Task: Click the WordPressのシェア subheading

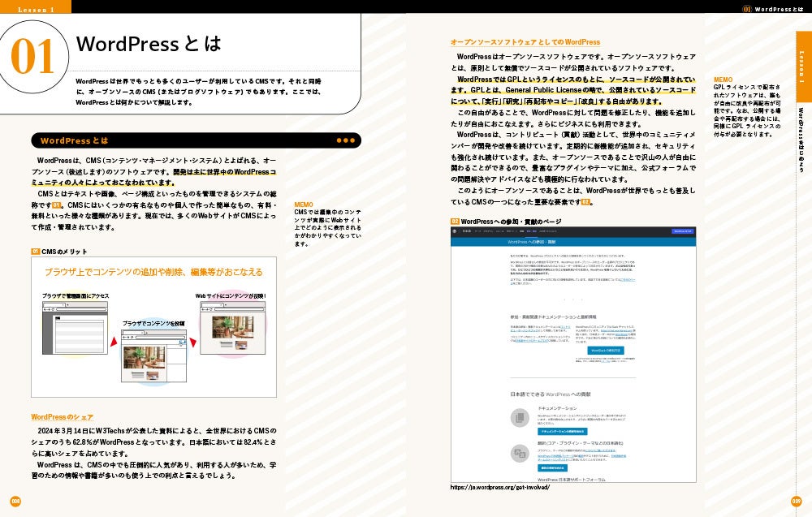Action: [63, 416]
